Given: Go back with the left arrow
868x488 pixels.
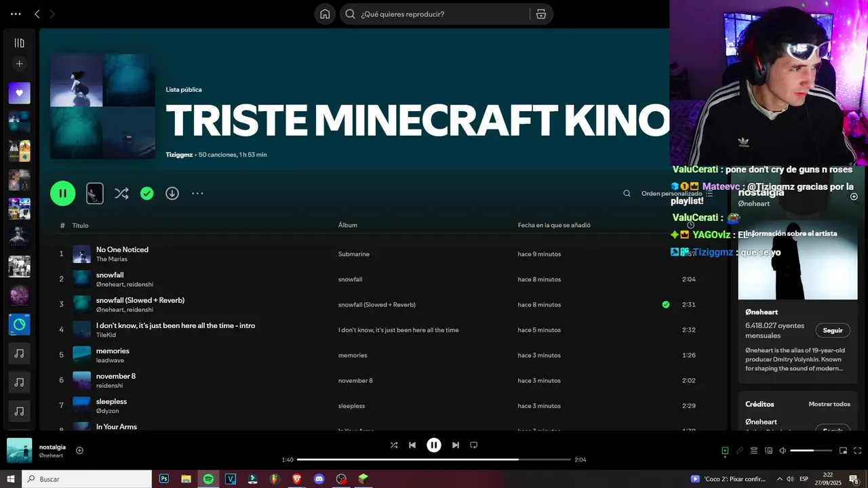Looking at the screenshot, I should [x=37, y=14].
